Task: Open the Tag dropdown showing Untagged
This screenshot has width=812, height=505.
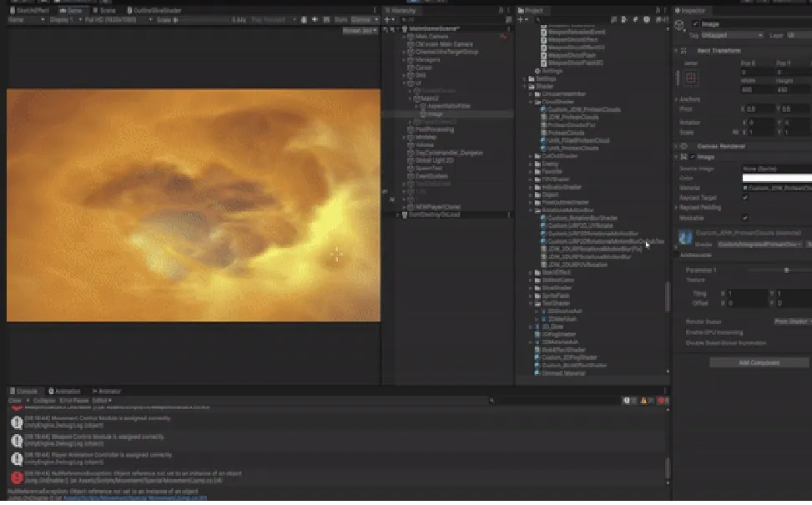Action: 732,35
